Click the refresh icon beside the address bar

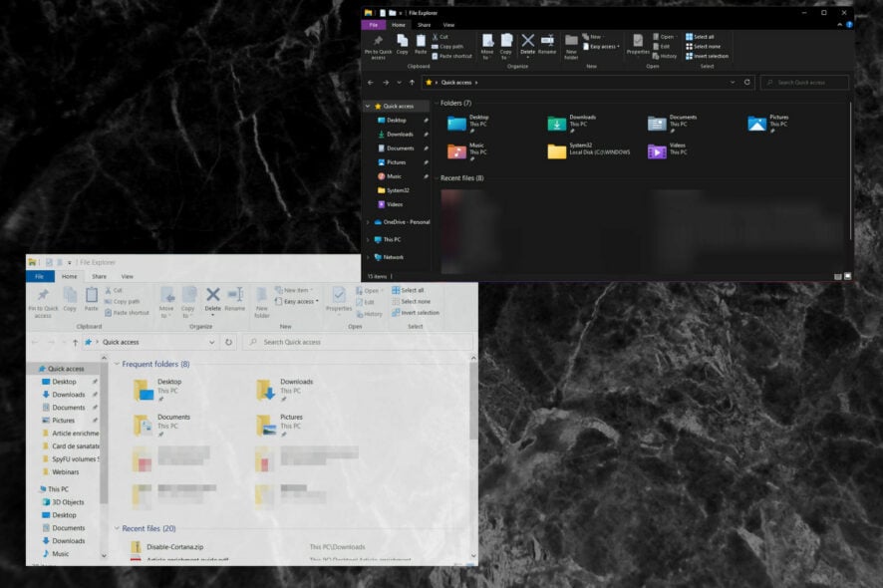[228, 342]
